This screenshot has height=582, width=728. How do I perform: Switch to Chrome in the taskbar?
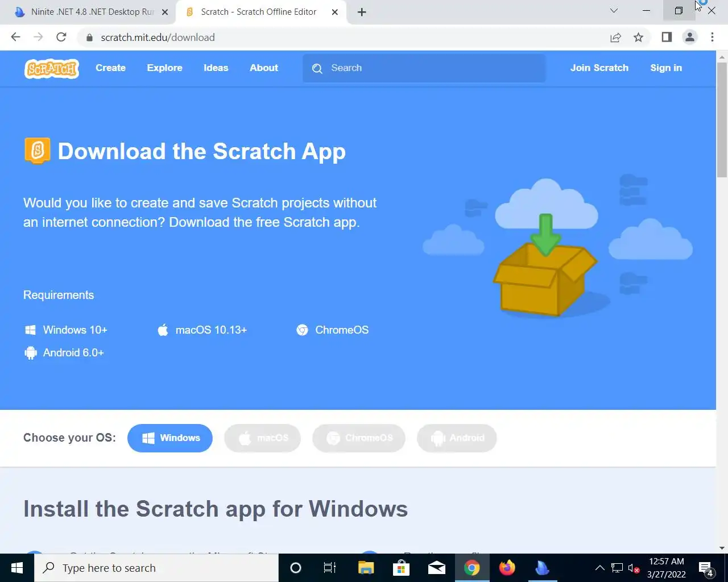pyautogui.click(x=471, y=568)
